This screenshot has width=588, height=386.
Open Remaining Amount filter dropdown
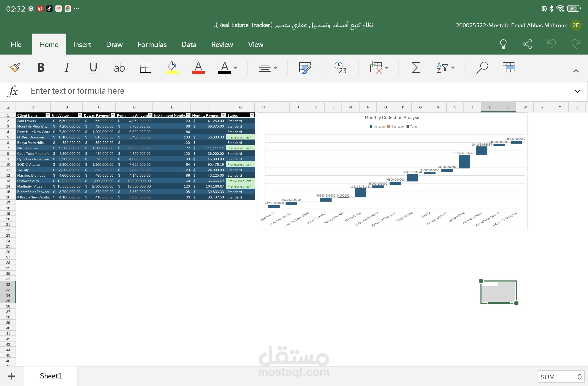pyautogui.click(x=150, y=115)
